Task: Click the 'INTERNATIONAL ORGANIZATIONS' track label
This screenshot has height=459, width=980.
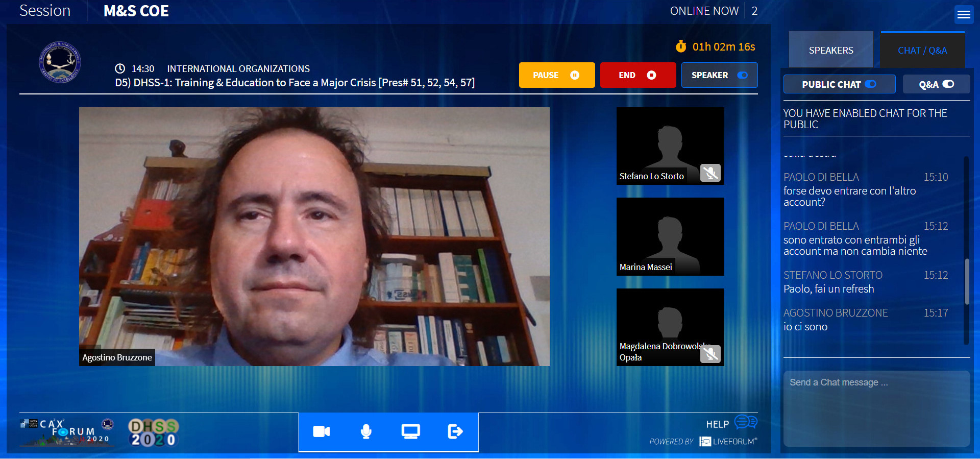Action: pyautogui.click(x=238, y=69)
